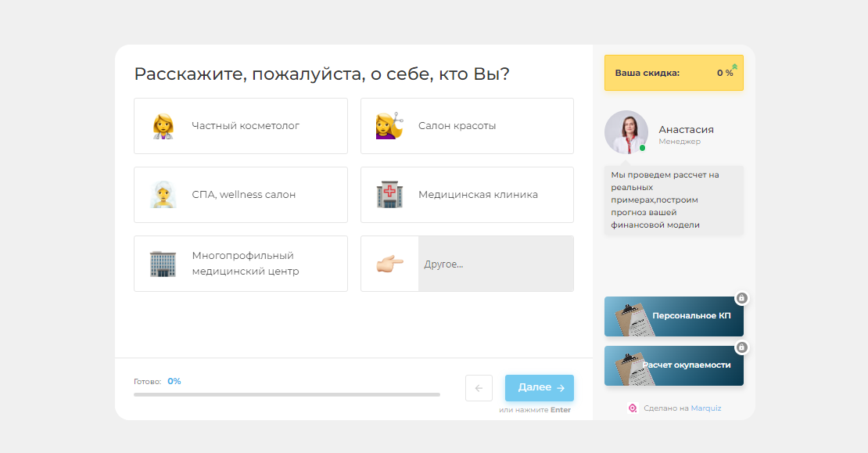
Task: Click the Другое... text input field
Action: pyautogui.click(x=496, y=264)
